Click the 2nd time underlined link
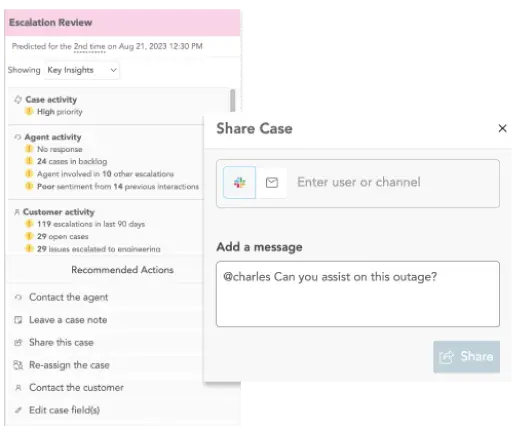This screenshot has height=430, width=516. 89,47
